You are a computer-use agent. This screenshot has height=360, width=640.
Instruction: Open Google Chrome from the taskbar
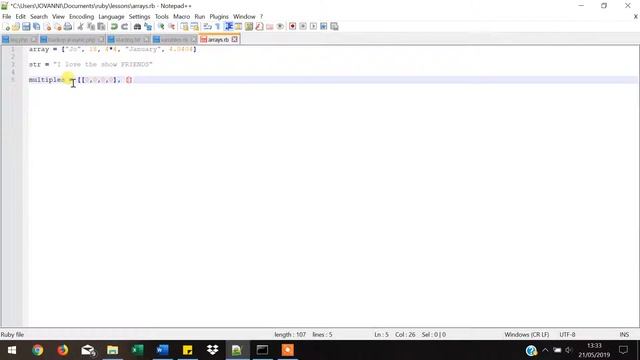click(38, 350)
